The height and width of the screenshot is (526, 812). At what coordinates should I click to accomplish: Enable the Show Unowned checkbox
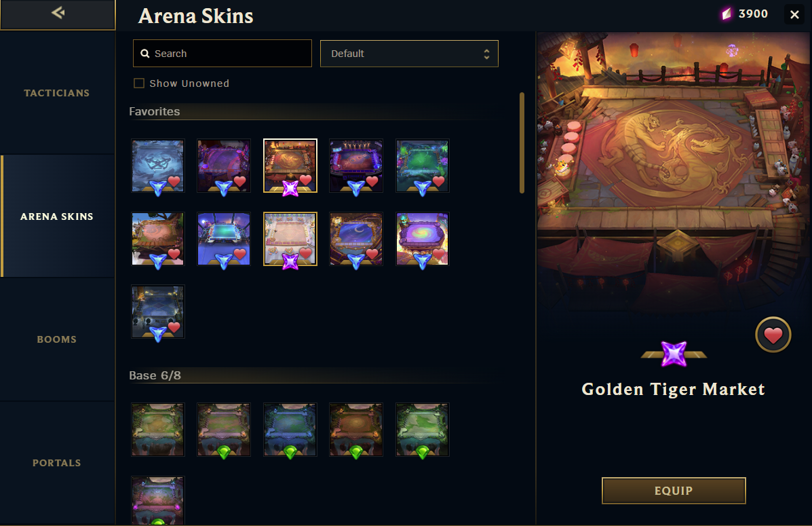pyautogui.click(x=139, y=83)
